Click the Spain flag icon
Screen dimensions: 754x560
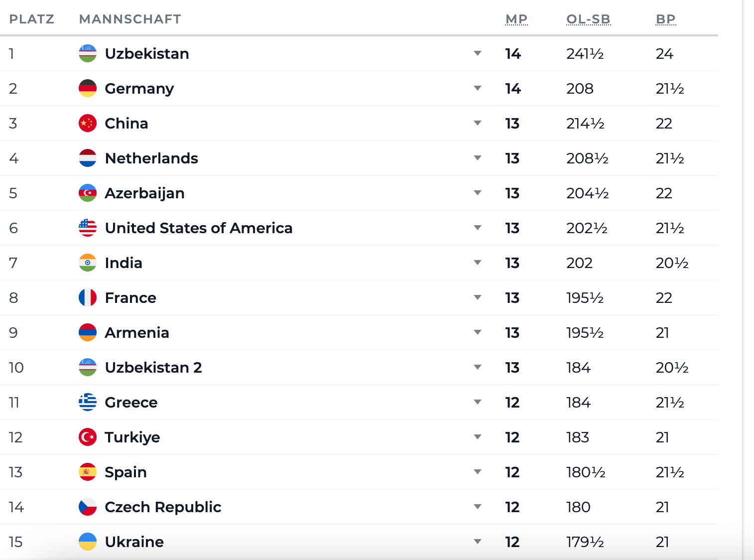tap(88, 472)
